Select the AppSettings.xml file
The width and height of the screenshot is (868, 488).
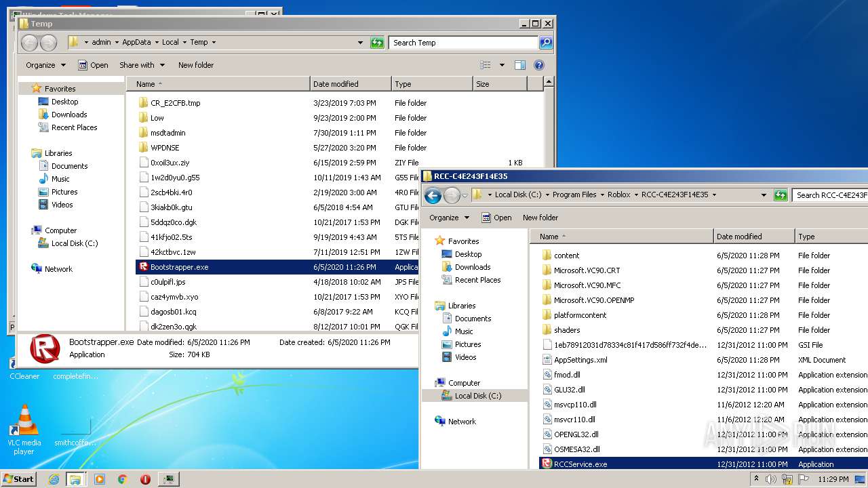(x=580, y=360)
